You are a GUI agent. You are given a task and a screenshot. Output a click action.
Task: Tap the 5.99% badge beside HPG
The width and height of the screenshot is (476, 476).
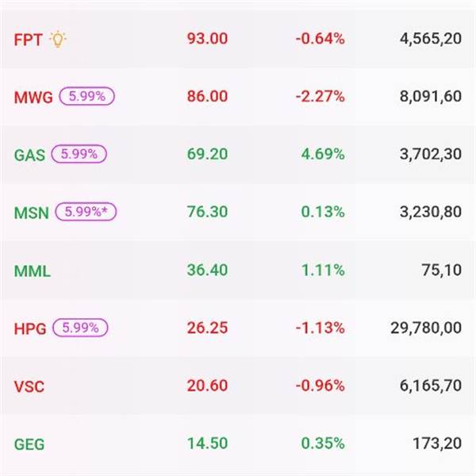[80, 328]
